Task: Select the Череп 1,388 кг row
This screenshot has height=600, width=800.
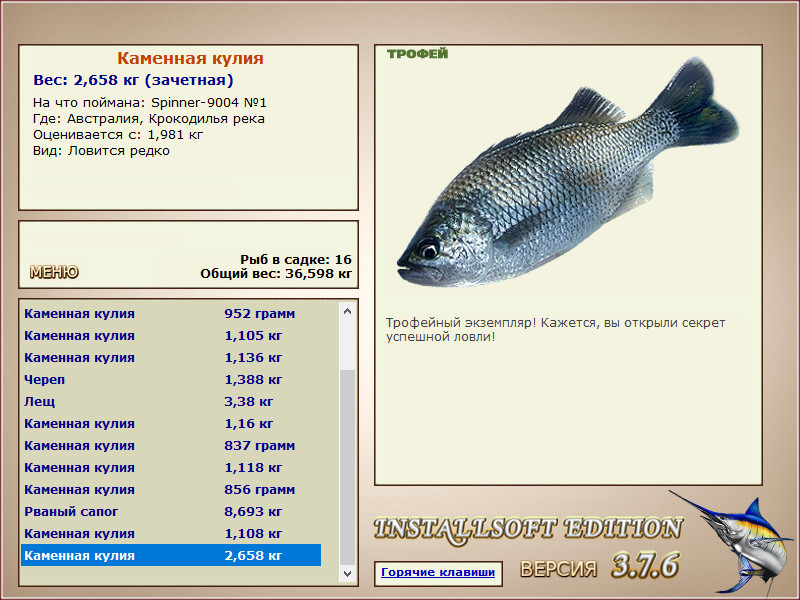Action: (x=171, y=379)
